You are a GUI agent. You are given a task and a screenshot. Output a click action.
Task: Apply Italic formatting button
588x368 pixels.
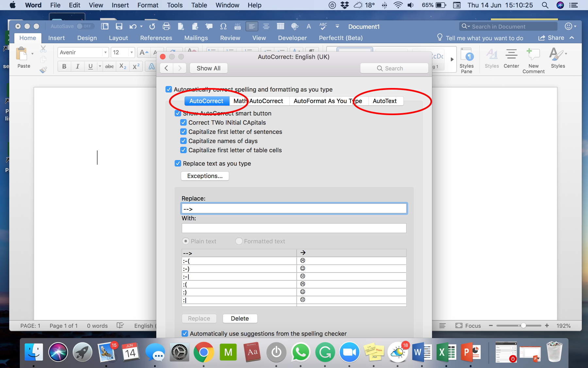(77, 66)
